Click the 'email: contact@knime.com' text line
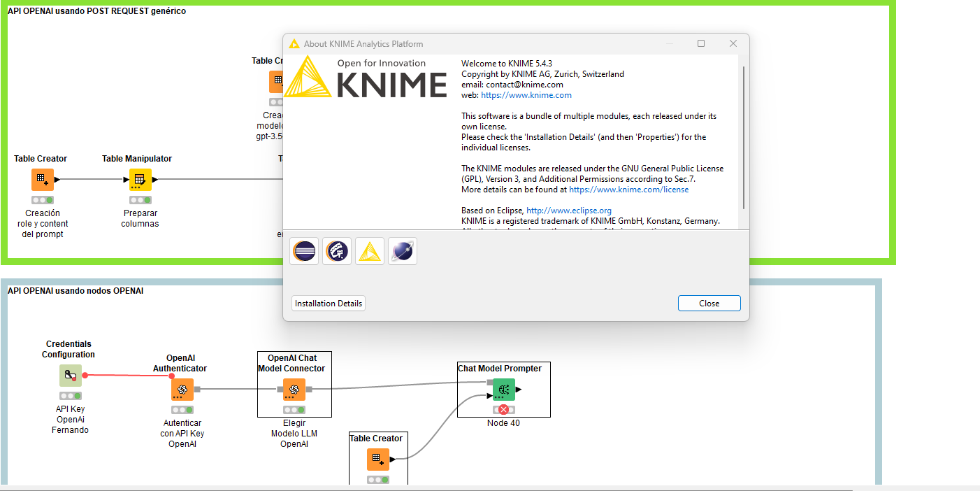 (512, 85)
